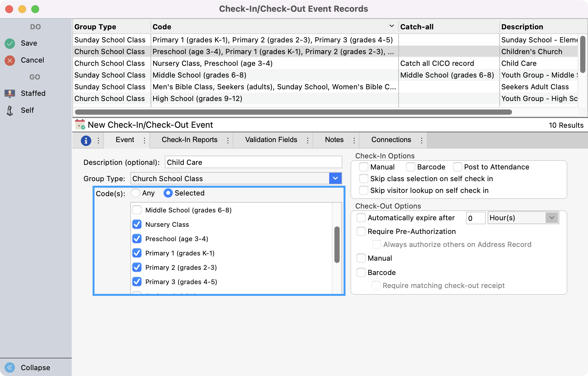This screenshot has height=376, width=588.
Task: Click the calendar icon beside New Check-In/Check-Out Event
Action: coord(79,124)
